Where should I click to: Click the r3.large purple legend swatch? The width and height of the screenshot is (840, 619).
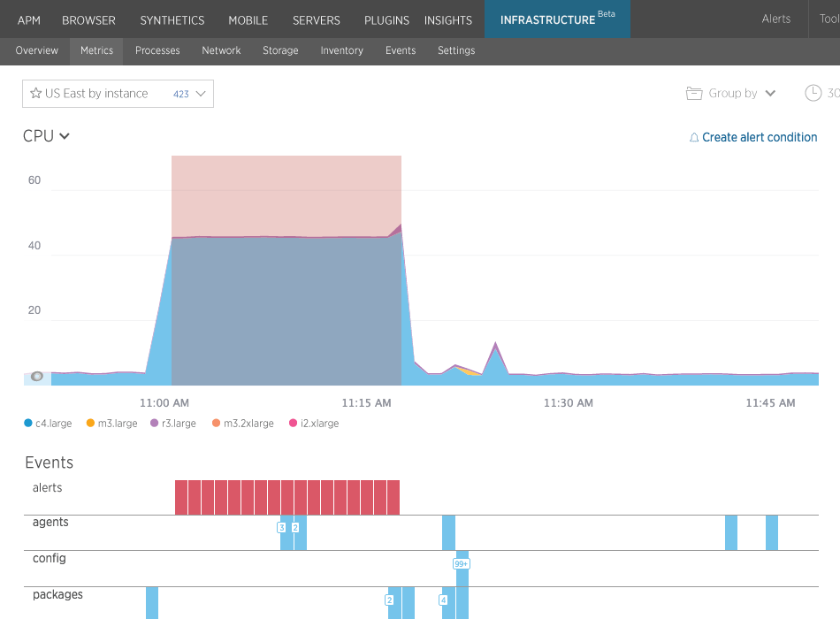[154, 424]
